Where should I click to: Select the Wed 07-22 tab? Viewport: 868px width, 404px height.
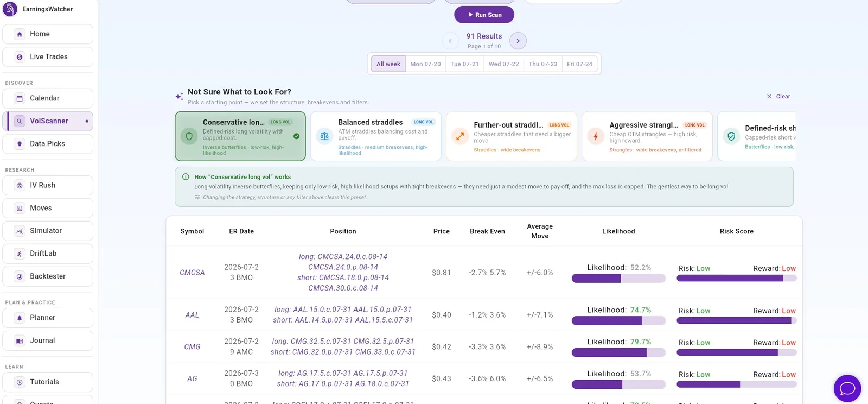tap(503, 64)
